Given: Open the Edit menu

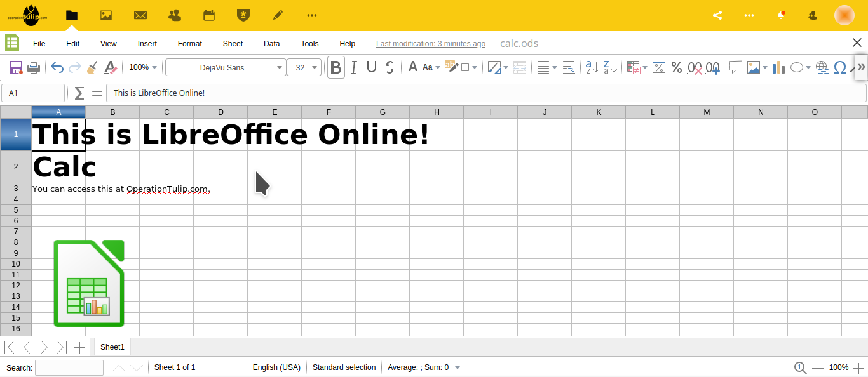Looking at the screenshot, I should (72, 44).
